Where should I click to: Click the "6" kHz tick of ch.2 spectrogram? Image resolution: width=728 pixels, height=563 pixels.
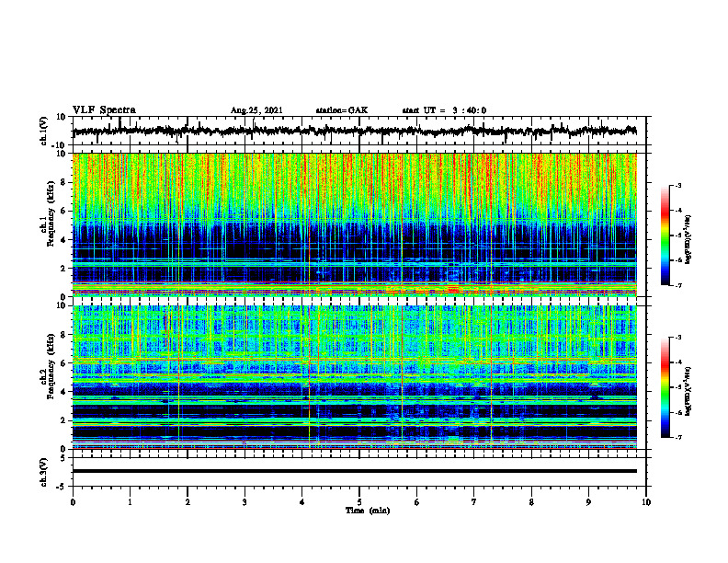click(x=63, y=363)
